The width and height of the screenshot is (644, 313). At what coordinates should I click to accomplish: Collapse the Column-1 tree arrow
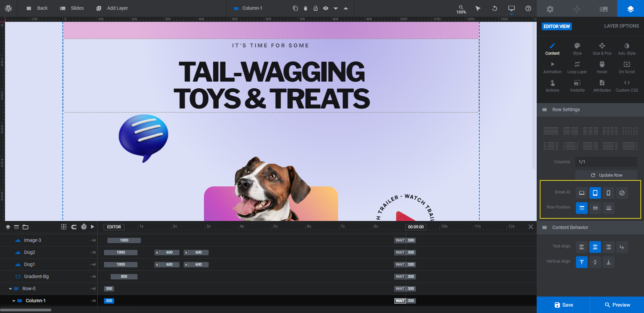[14, 301]
